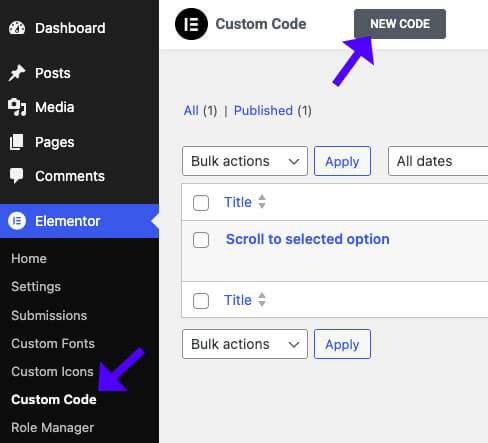Open the top Bulk actions dropdown

(245, 161)
